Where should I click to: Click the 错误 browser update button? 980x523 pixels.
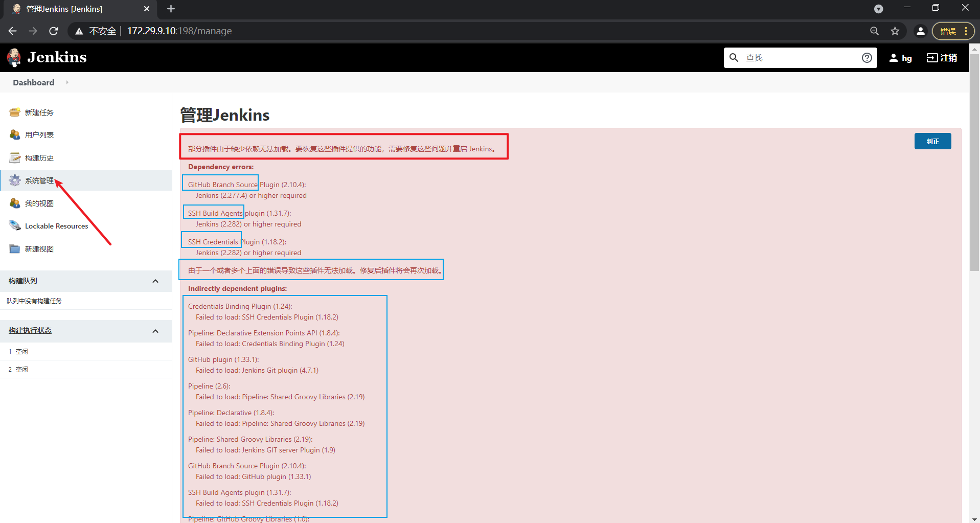[947, 31]
